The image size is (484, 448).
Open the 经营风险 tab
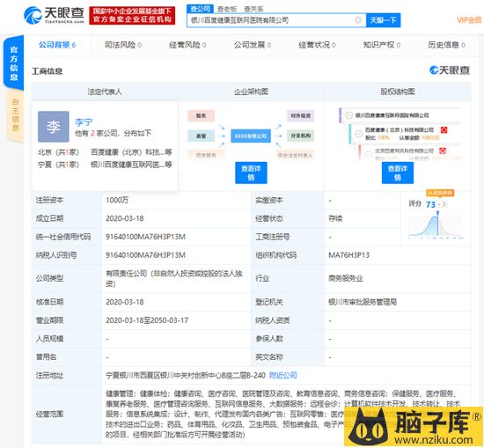[187, 45]
